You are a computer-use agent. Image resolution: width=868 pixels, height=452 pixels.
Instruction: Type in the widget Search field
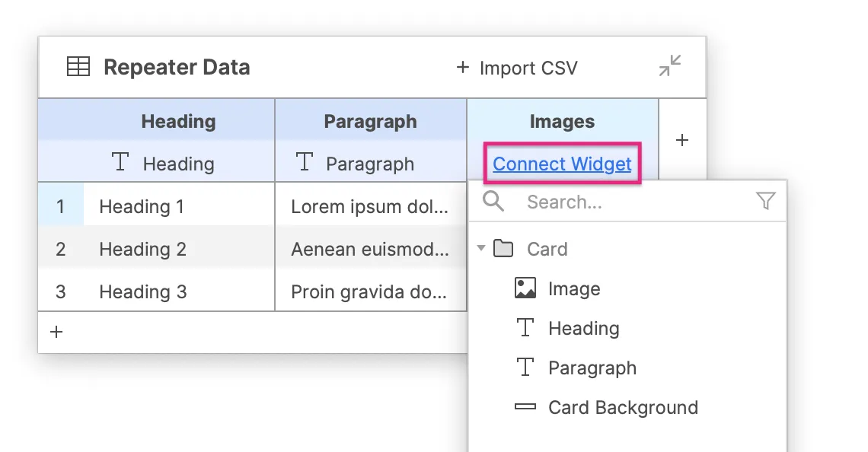(x=632, y=202)
